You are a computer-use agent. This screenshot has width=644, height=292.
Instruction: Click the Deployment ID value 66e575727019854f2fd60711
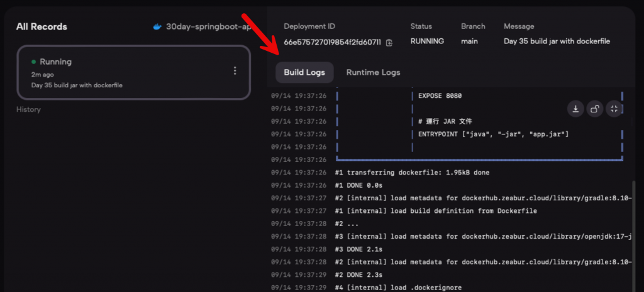(332, 42)
